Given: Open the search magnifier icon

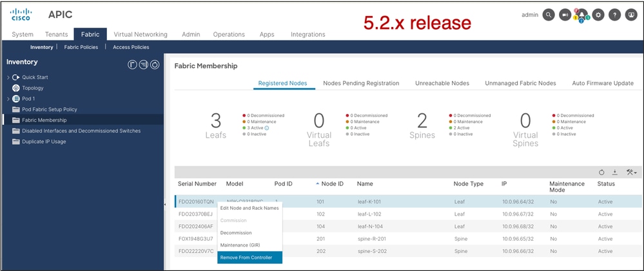Looking at the screenshot, I should [x=549, y=15].
